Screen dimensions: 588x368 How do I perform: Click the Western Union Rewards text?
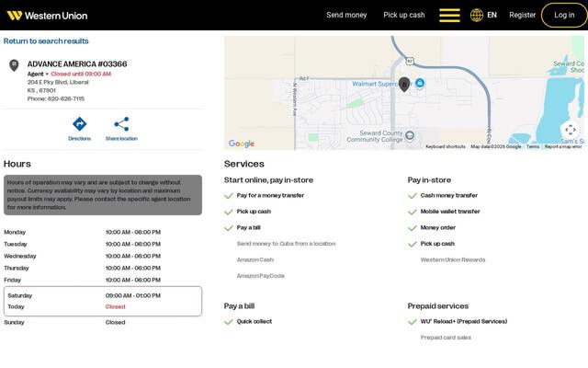point(453,259)
